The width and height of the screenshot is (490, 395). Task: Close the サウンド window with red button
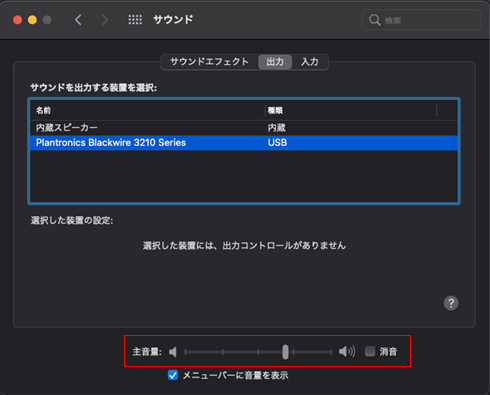[18, 20]
